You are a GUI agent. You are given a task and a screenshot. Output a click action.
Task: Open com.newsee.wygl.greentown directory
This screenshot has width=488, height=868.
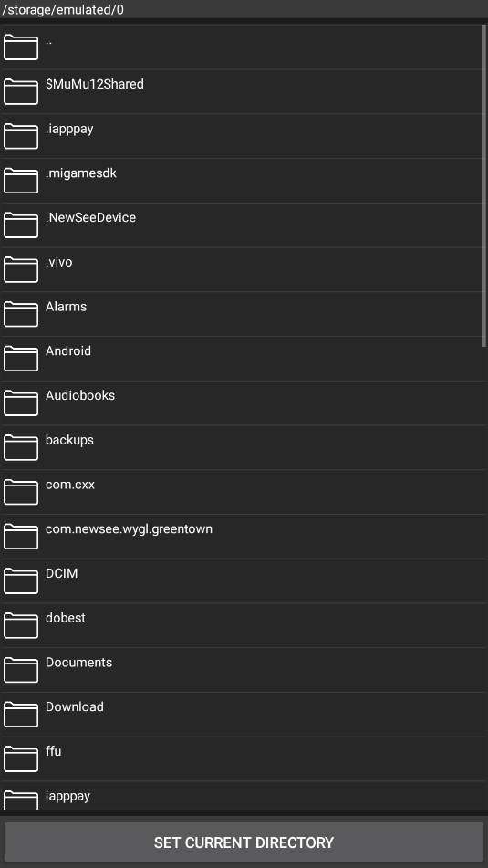click(x=244, y=537)
